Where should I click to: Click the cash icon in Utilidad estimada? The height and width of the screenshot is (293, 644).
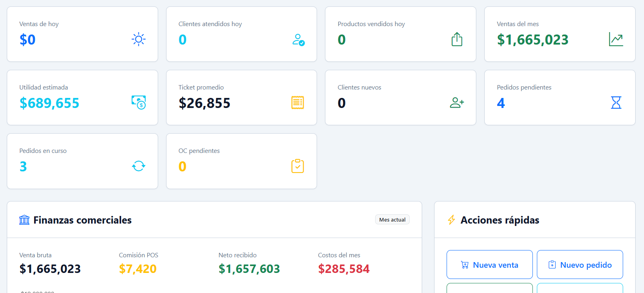pos(139,103)
